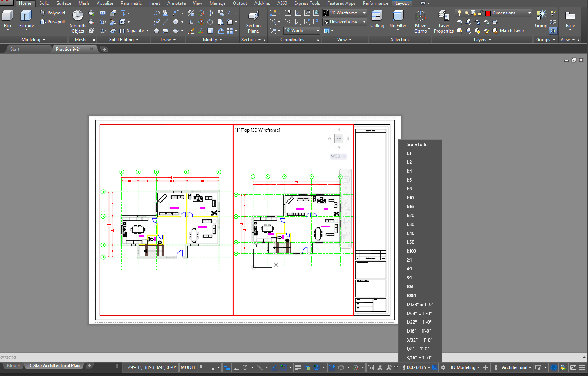
Task: Open the Unsaved View dropdown
Action: (345, 22)
